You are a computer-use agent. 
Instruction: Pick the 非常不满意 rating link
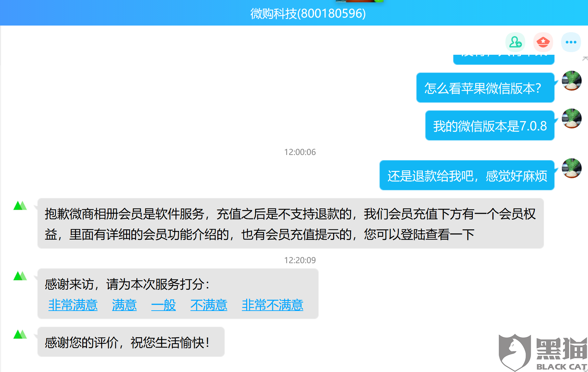[x=272, y=305]
